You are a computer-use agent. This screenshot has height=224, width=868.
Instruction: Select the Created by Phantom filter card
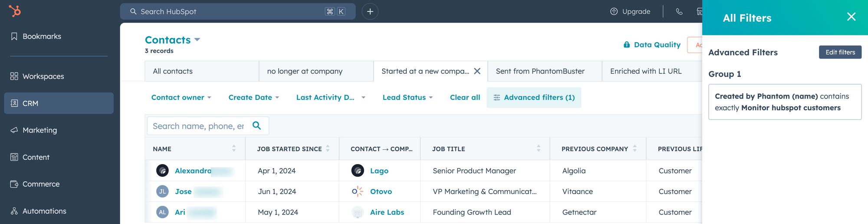coord(785,102)
